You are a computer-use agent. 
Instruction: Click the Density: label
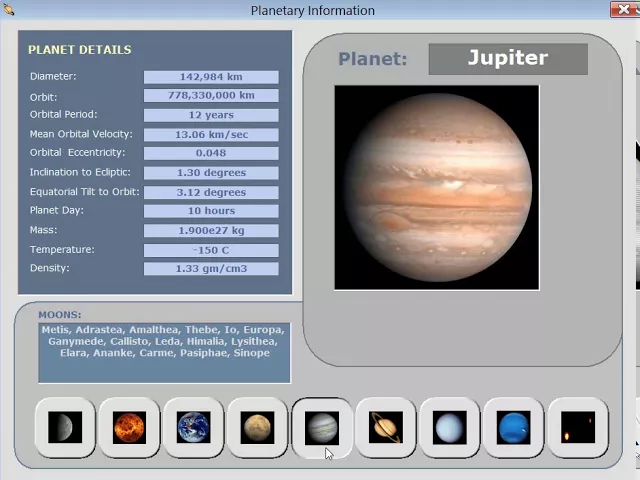click(x=49, y=268)
